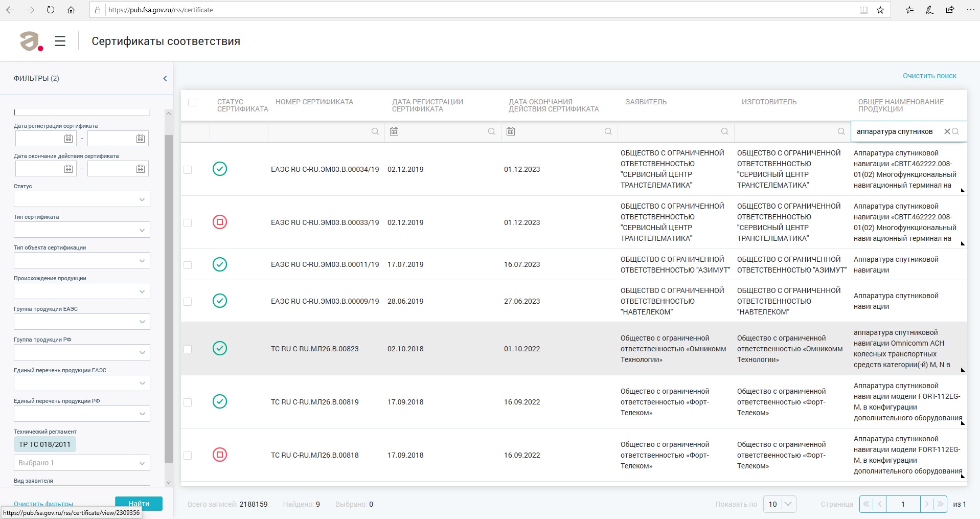Viewport: 980px width, 519px height.
Task: Click green status icon of certificate 00034/19
Action: [220, 169]
